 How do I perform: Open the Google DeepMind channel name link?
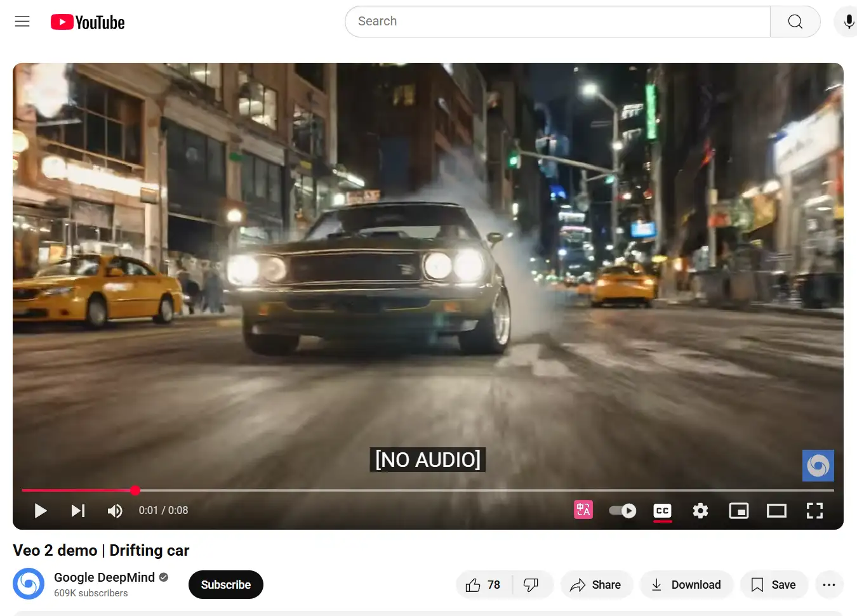(104, 577)
